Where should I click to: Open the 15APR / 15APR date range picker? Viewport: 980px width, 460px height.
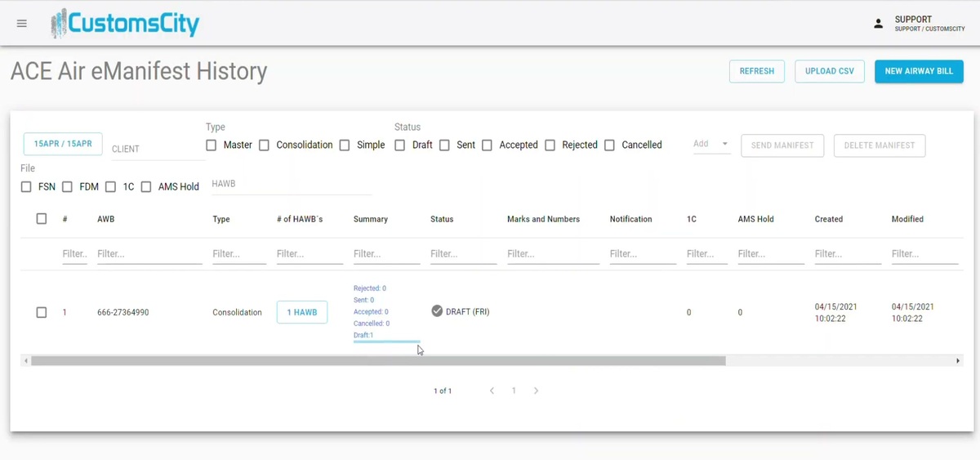(63, 144)
